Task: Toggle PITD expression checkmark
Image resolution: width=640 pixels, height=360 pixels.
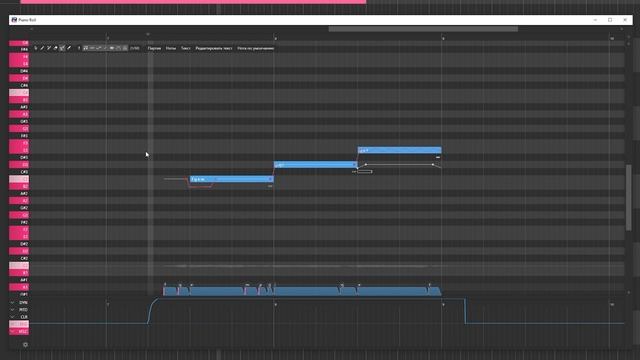Action: tap(12, 310)
